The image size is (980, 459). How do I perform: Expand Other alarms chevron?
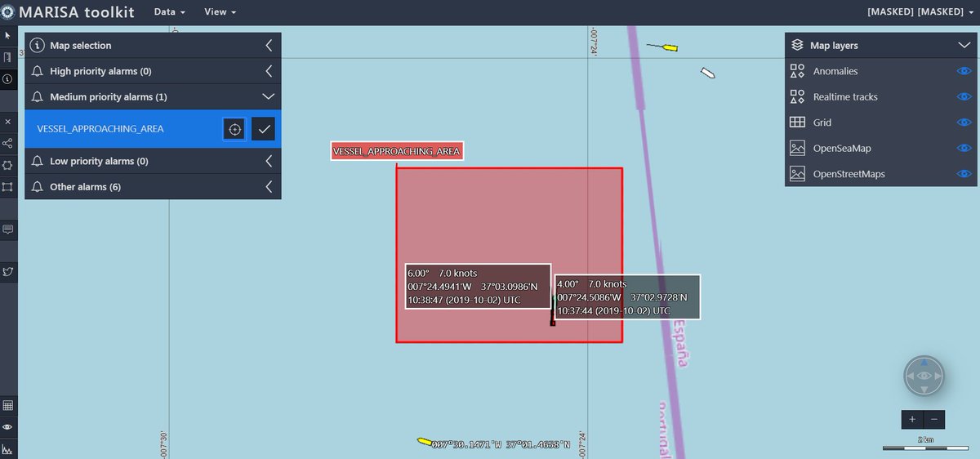click(x=269, y=187)
